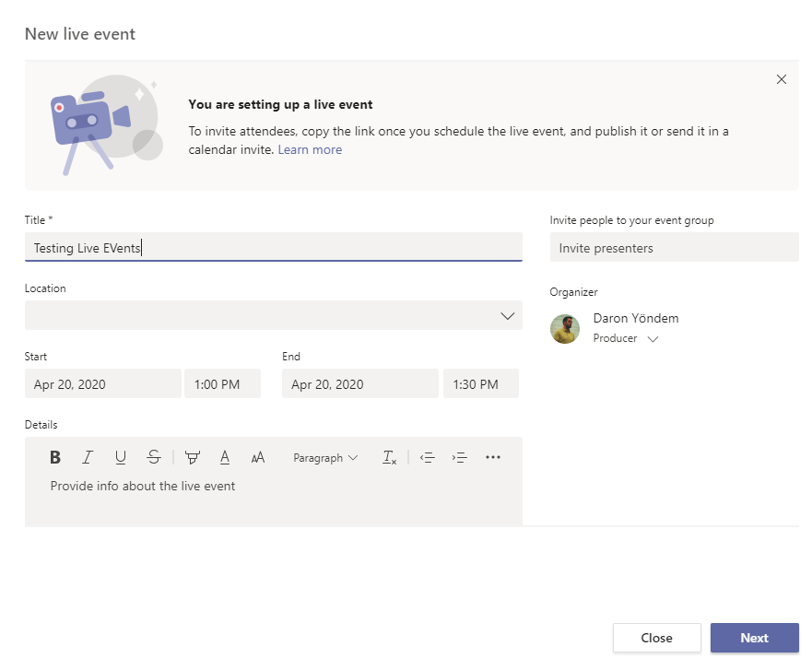
Task: Click the Invite presenters field
Action: point(674,248)
